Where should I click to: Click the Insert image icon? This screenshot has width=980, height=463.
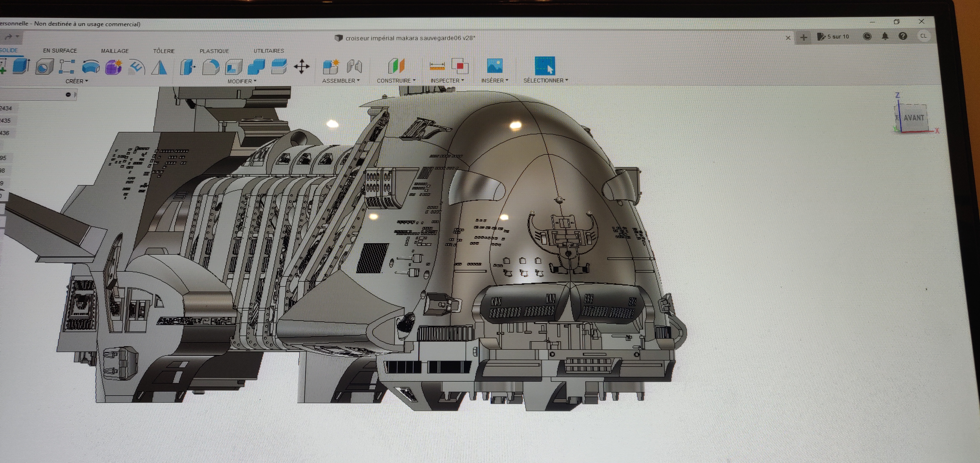coord(494,66)
